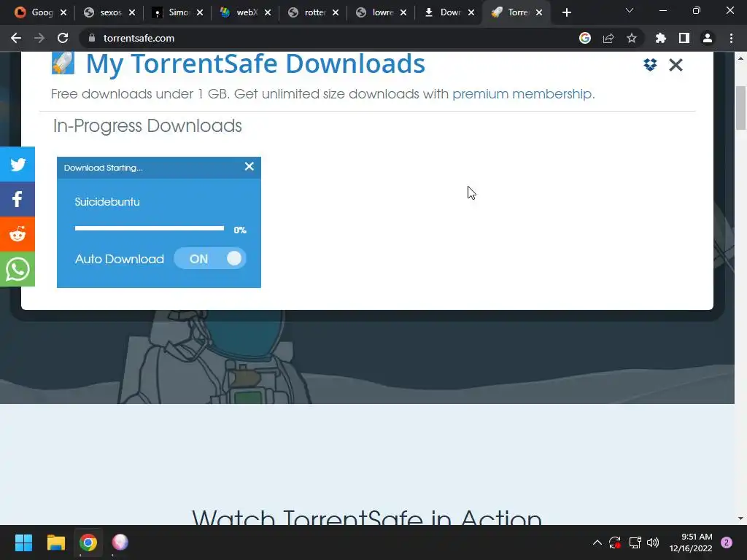747x560 pixels.
Task: Toggle Auto Download switch off
Action: [210, 259]
